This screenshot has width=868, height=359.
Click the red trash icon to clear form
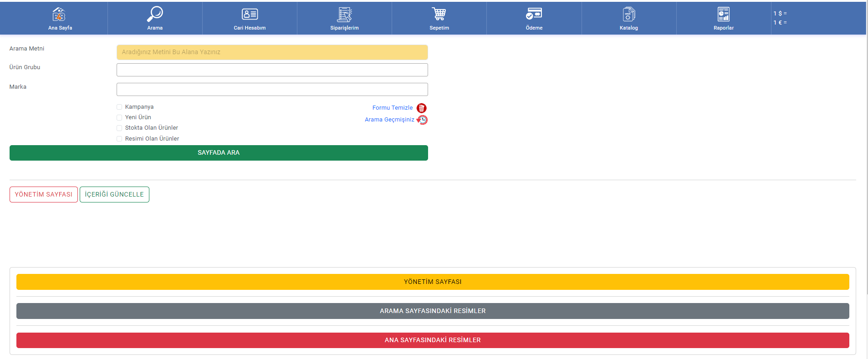coord(422,108)
